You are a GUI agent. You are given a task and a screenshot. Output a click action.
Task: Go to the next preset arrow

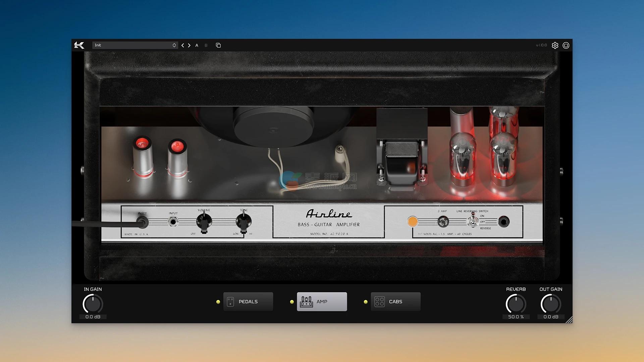(x=189, y=45)
